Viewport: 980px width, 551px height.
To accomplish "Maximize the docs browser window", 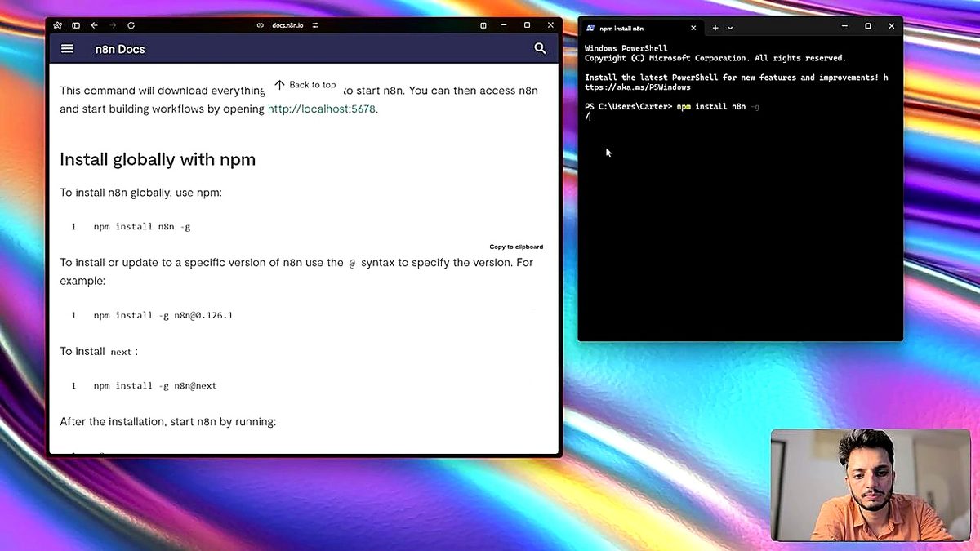I will [x=527, y=25].
